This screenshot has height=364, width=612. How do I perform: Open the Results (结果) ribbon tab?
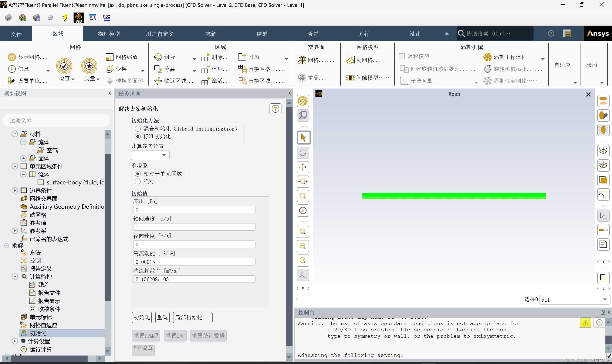tap(262, 34)
